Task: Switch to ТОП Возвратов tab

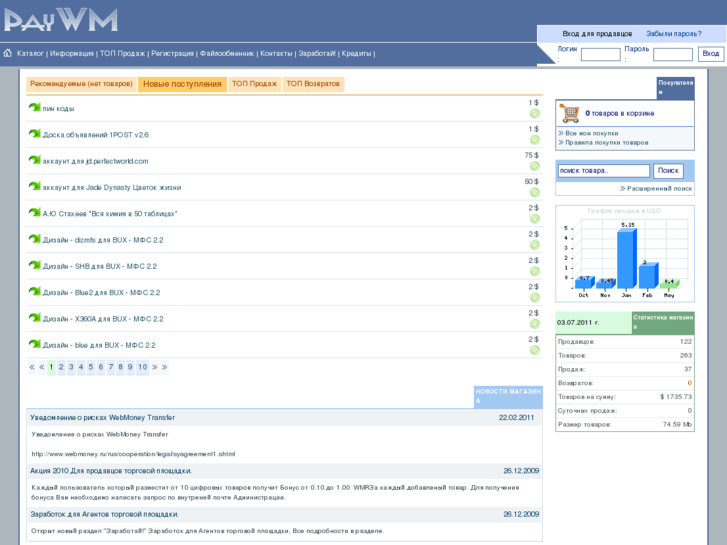Action: 313,84
